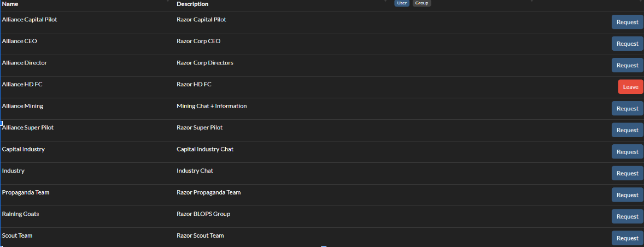Request access to Alliance Director group
Viewport: 644px width, 247px height.
tap(627, 66)
